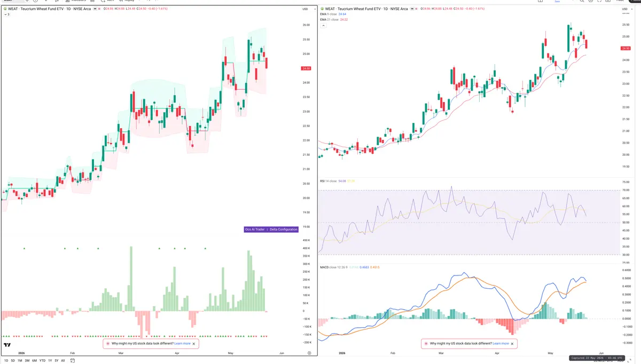Collapse the EMA legend in the right chart
This screenshot has height=364, width=641.
[323, 26]
